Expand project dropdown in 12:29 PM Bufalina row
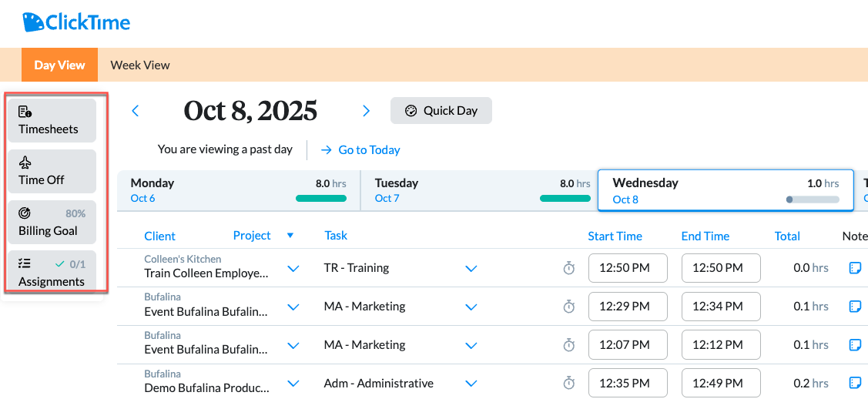The width and height of the screenshot is (868, 399). click(x=293, y=307)
